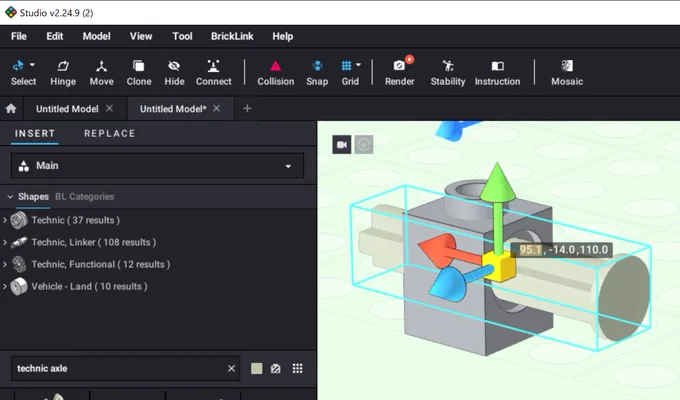Select the Shapes category view
The height and width of the screenshot is (400, 680).
(33, 197)
